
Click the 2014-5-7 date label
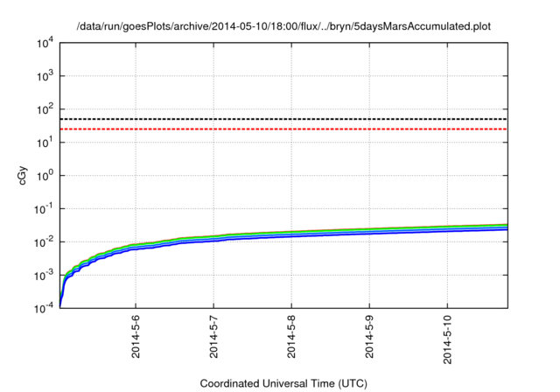coord(213,336)
